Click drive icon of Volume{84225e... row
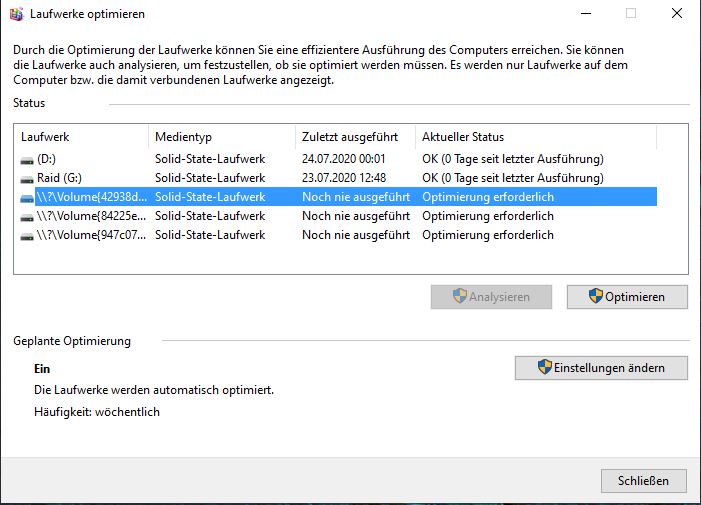This screenshot has width=701, height=505. click(27, 217)
